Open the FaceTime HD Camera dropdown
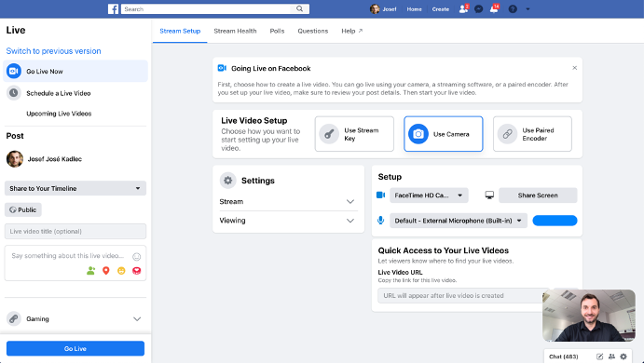The height and width of the screenshot is (364, 644). tap(429, 195)
